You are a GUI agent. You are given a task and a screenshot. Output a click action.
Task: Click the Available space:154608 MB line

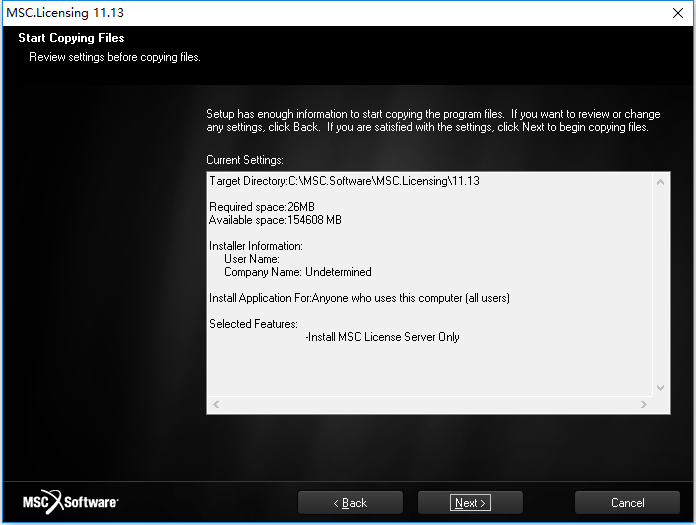coord(275,220)
